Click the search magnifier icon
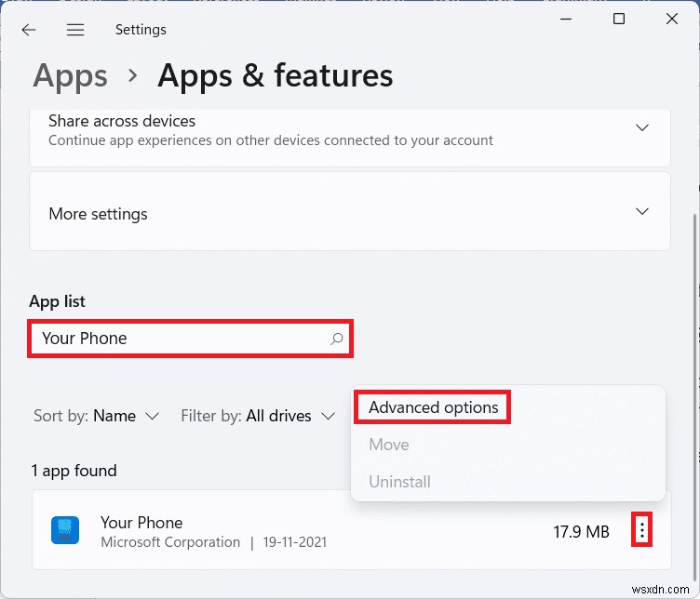Screen dimensions: 700x599 [x=337, y=339]
